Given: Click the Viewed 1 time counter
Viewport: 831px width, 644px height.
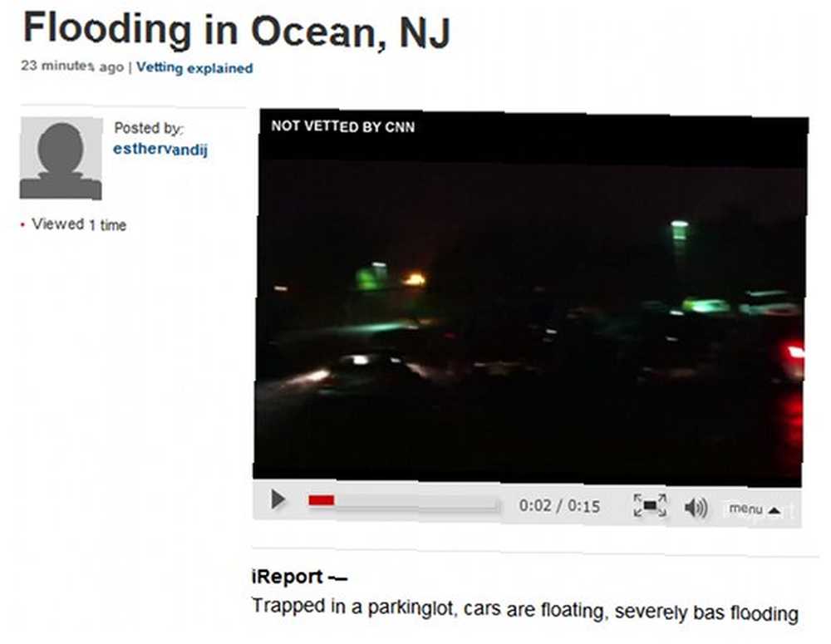Looking at the screenshot, I should tap(79, 224).
